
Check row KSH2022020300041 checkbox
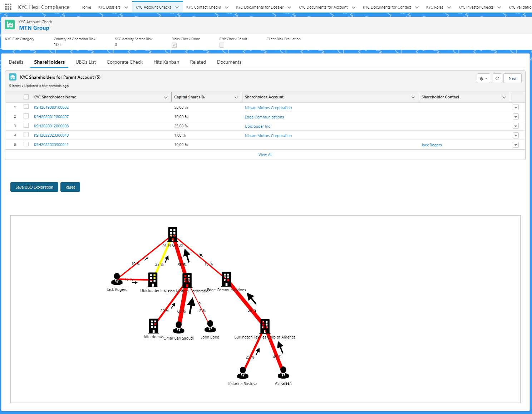point(26,144)
